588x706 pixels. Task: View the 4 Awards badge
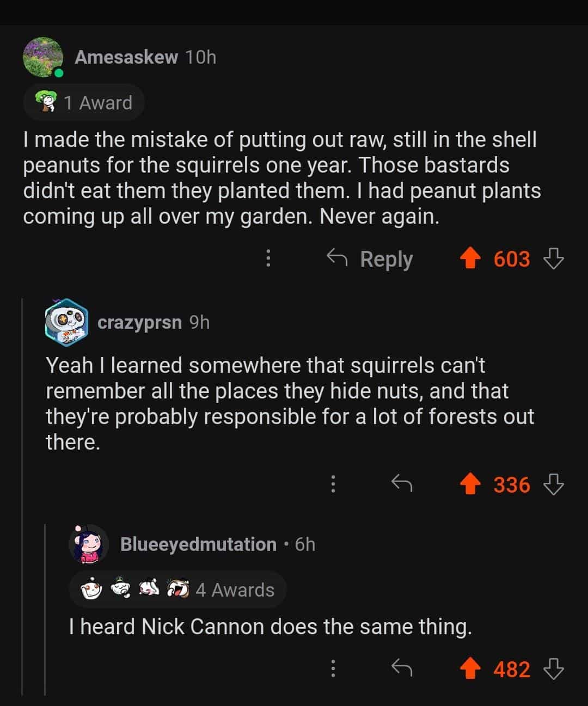177,590
